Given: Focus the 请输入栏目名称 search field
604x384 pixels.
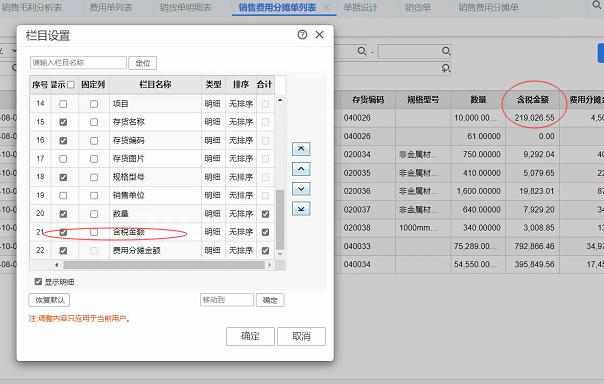Looking at the screenshot, I should pos(78,62).
